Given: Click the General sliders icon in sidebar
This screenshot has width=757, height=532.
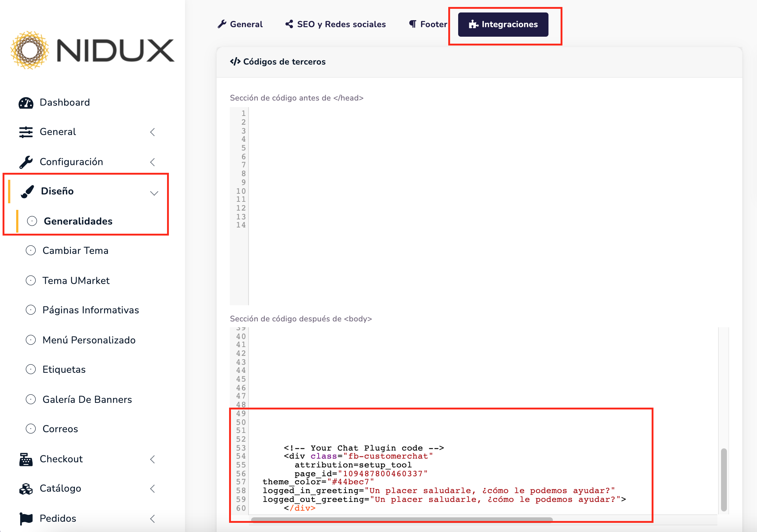Looking at the screenshot, I should pyautogui.click(x=26, y=132).
